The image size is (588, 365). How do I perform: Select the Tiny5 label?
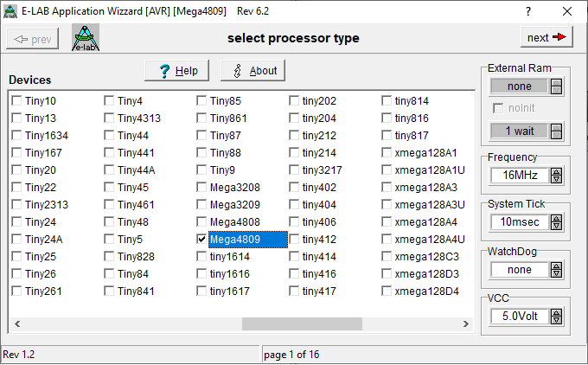(x=130, y=240)
